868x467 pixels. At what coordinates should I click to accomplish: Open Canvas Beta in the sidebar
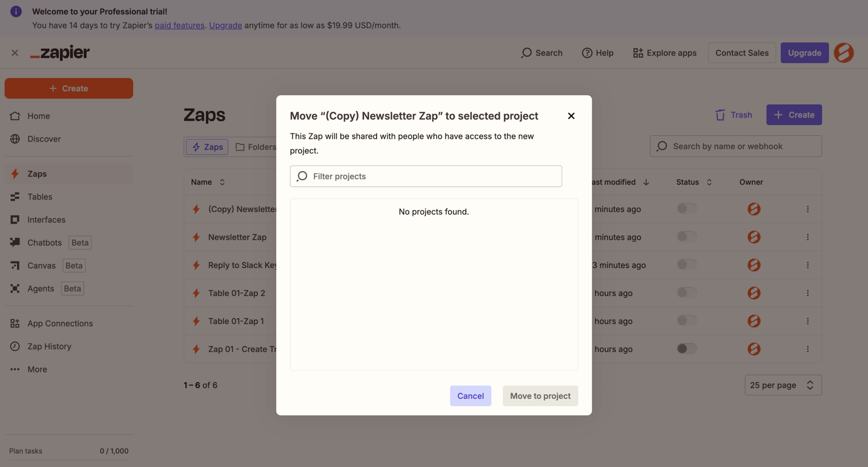coord(69,266)
